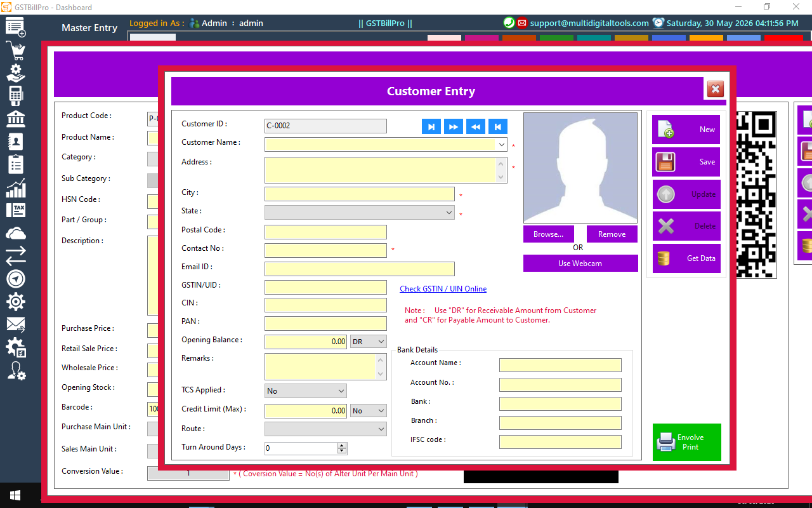Click the two-way transfer arrows icon
This screenshot has width=812, height=508.
click(x=16, y=256)
